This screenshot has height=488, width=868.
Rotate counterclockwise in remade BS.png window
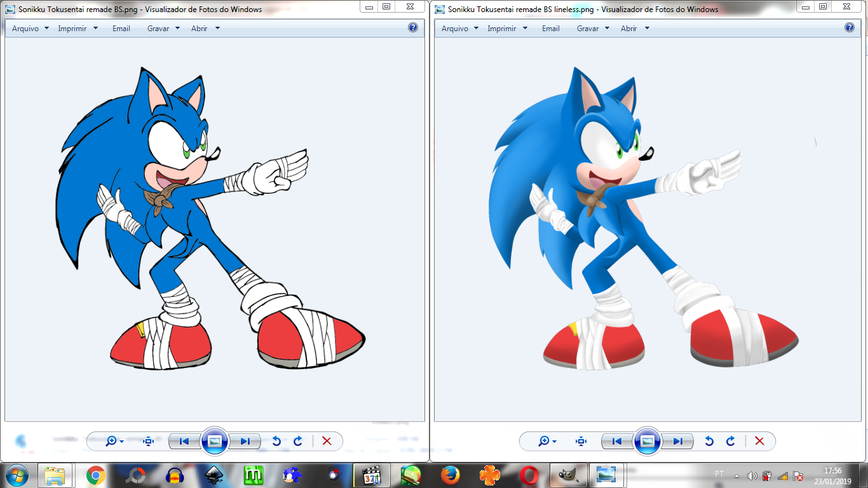pyautogui.click(x=276, y=441)
